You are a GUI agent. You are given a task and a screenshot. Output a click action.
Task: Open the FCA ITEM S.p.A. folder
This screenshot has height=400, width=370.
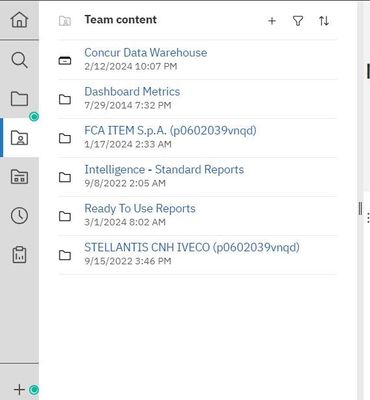pos(170,130)
